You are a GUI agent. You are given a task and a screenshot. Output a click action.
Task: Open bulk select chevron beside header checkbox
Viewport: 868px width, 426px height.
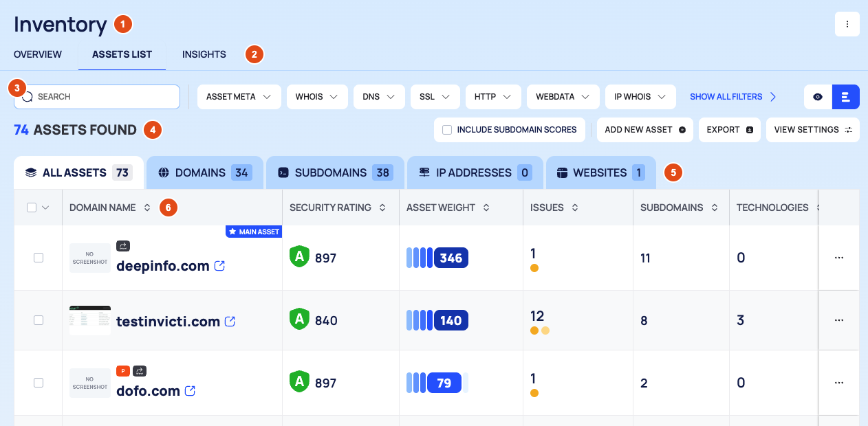[45, 208]
